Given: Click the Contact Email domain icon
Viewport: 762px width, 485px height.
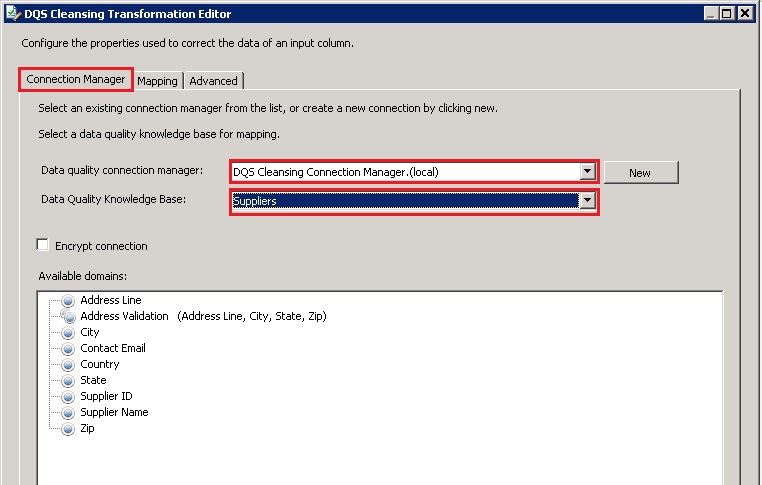Looking at the screenshot, I should [x=68, y=348].
